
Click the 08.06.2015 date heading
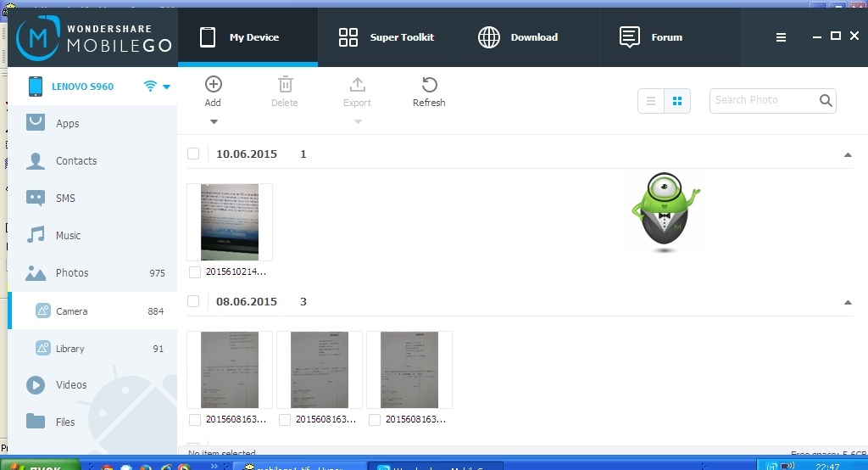(x=247, y=301)
